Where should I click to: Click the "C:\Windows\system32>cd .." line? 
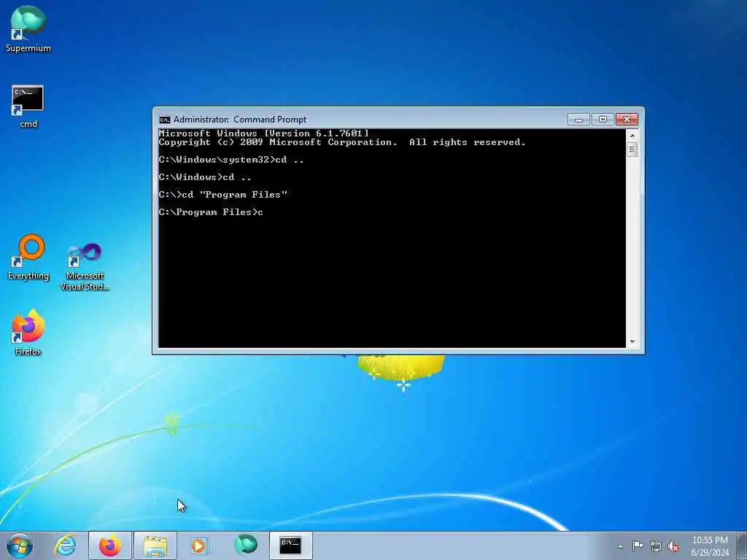click(x=231, y=160)
